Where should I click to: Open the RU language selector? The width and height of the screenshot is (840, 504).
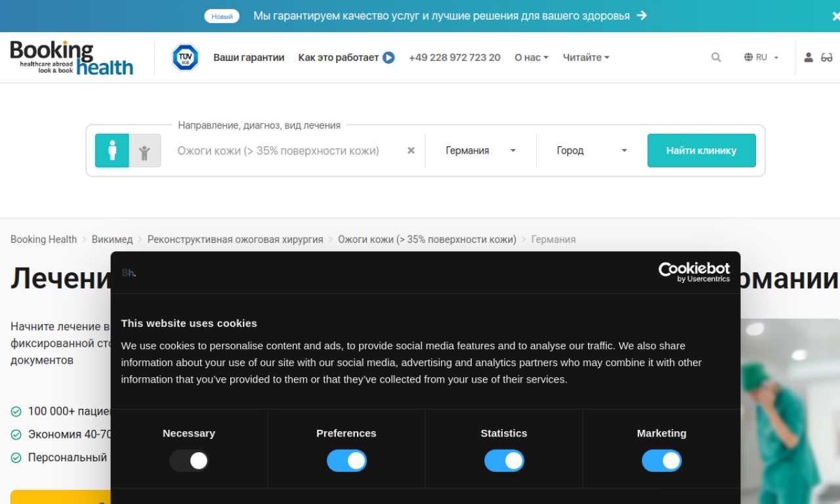click(x=761, y=58)
